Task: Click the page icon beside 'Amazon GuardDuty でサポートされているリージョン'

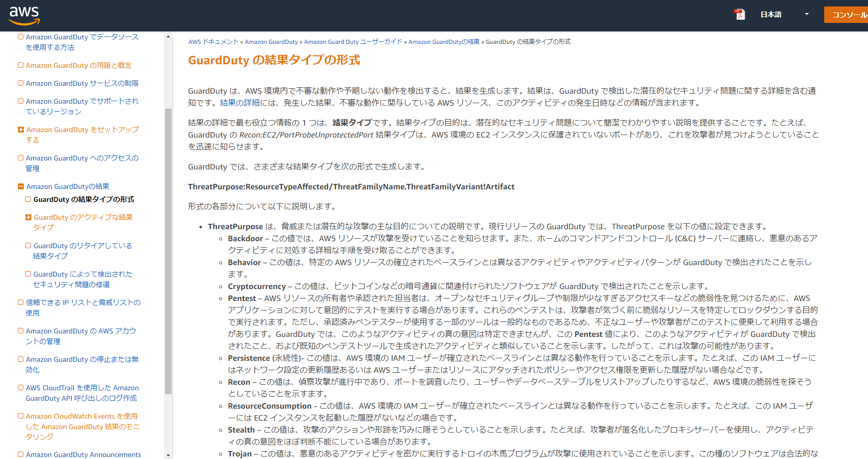Action: point(21,101)
